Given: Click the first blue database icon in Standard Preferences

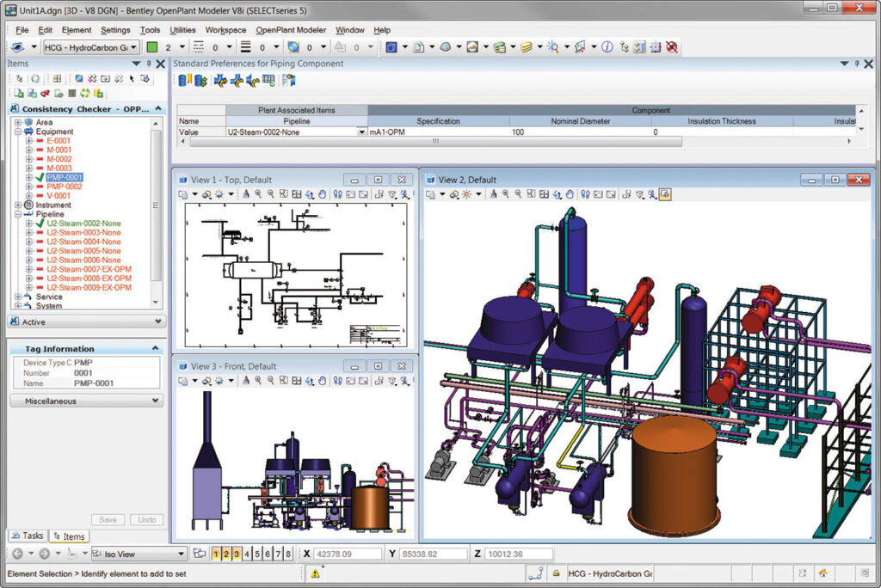Looking at the screenshot, I should 184,81.
